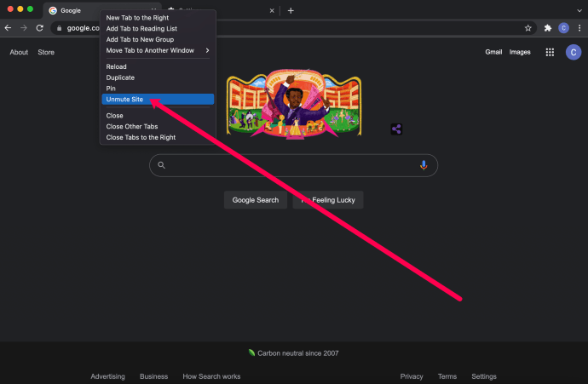This screenshot has width=588, height=384.
Task: Open the tab search chevron at top right
Action: click(x=579, y=10)
